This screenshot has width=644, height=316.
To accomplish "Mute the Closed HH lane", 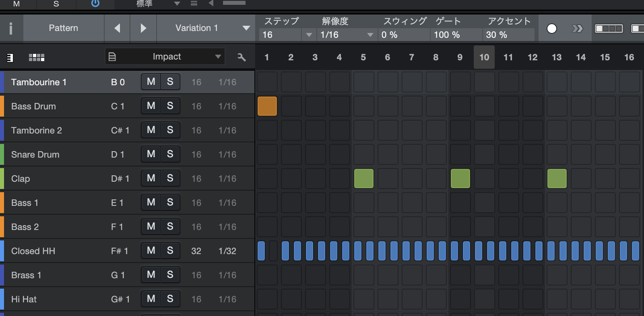I will (151, 250).
